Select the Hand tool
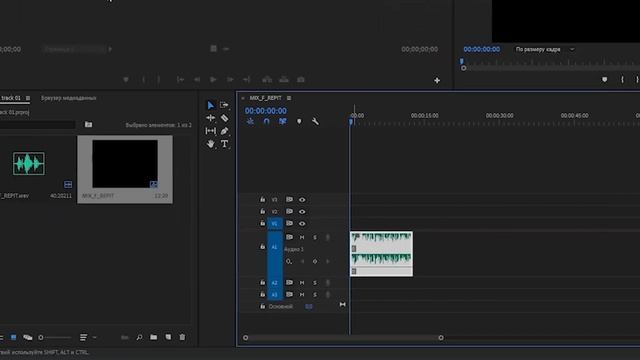640x360 pixels. (x=211, y=144)
